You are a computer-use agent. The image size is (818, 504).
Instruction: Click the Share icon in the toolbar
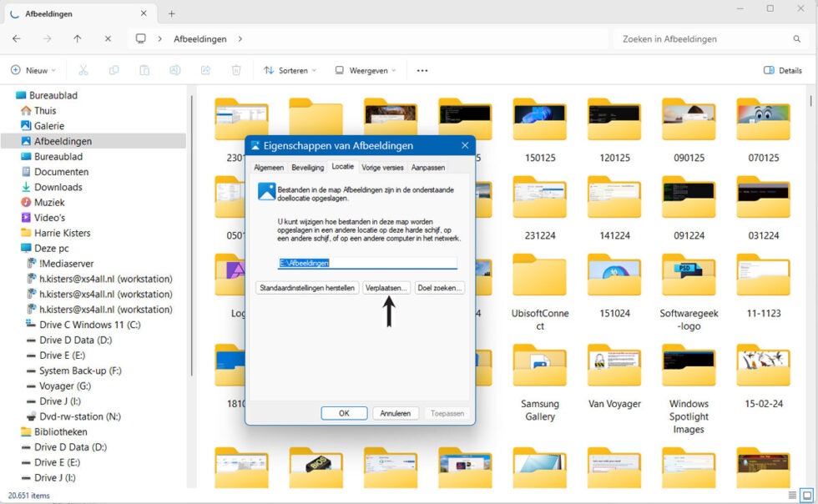pos(204,70)
